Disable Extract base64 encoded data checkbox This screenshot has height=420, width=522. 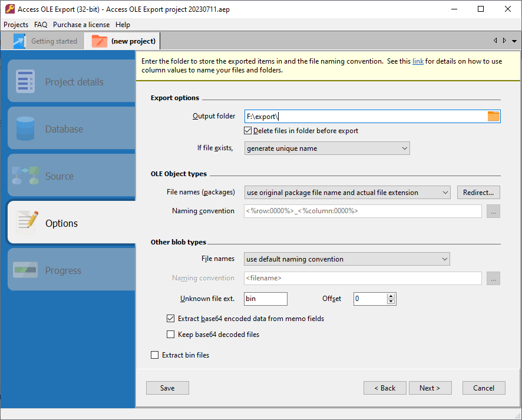click(171, 319)
